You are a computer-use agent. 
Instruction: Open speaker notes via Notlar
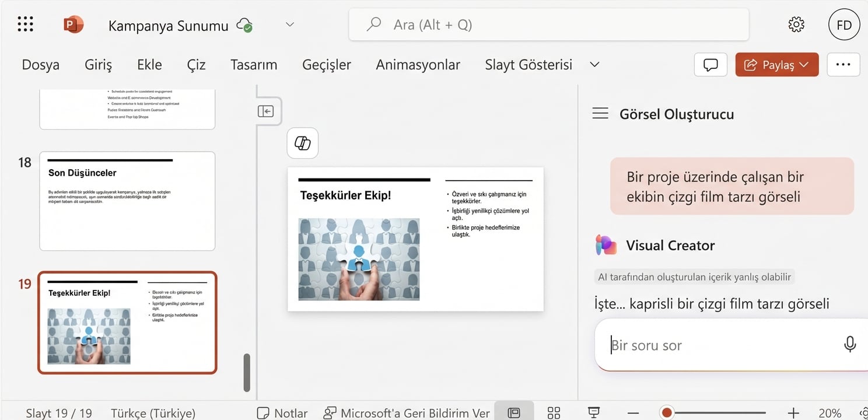pos(282,412)
